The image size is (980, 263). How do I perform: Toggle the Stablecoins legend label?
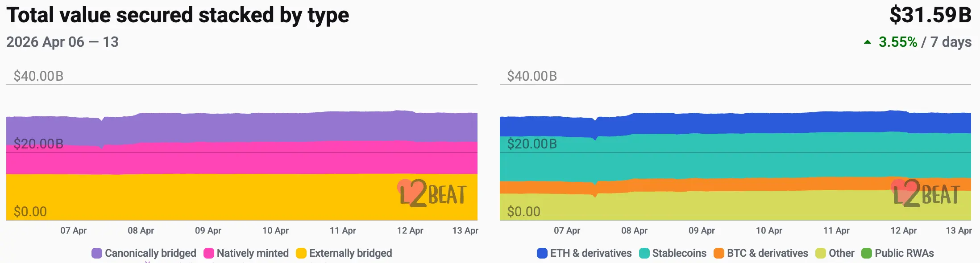click(679, 253)
